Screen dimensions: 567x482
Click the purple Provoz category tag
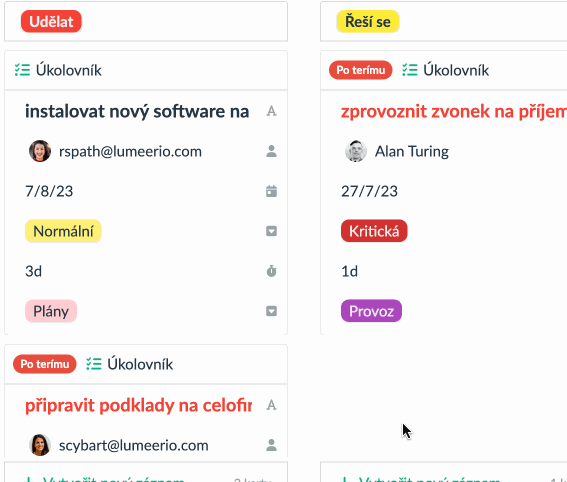[x=371, y=311]
